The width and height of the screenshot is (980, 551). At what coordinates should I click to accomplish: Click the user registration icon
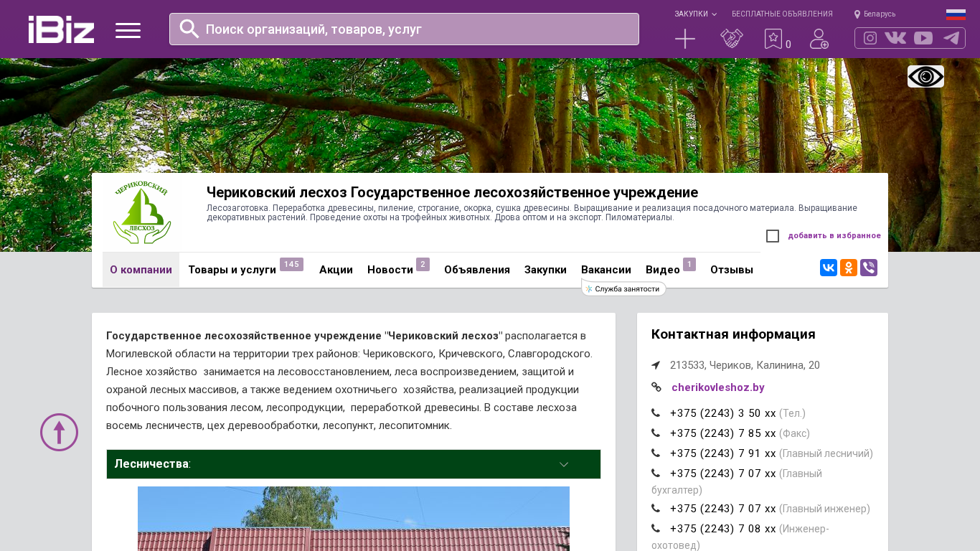point(819,39)
